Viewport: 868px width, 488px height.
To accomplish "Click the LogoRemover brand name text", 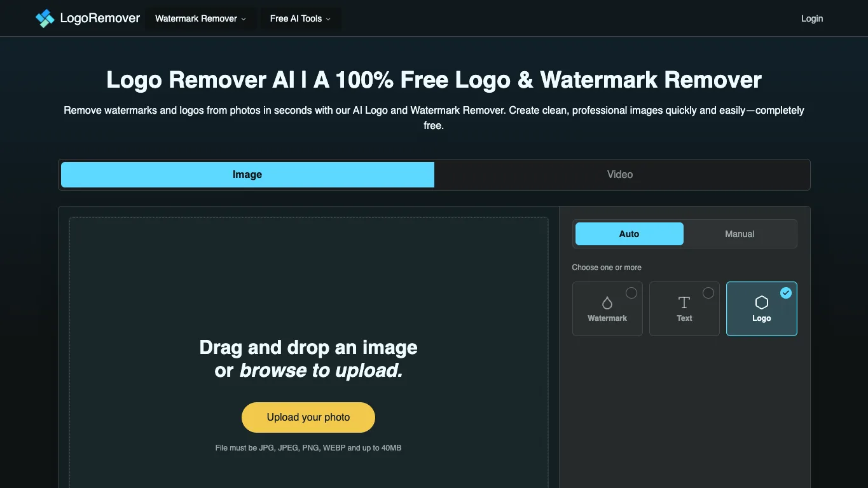I will (x=100, y=18).
